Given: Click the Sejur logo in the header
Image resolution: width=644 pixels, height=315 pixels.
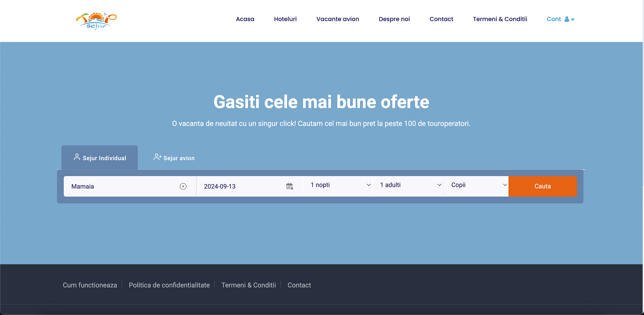Looking at the screenshot, I should tap(96, 20).
